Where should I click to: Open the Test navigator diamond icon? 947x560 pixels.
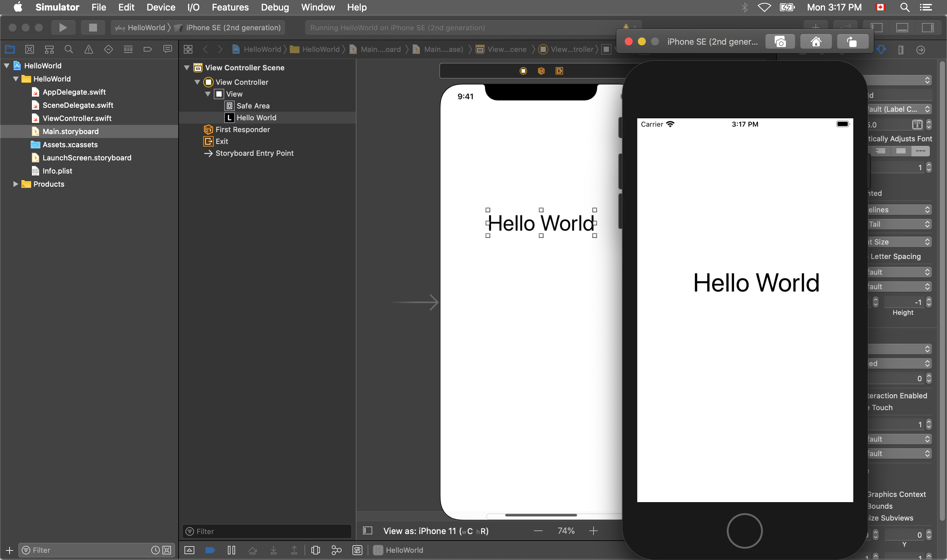[108, 49]
